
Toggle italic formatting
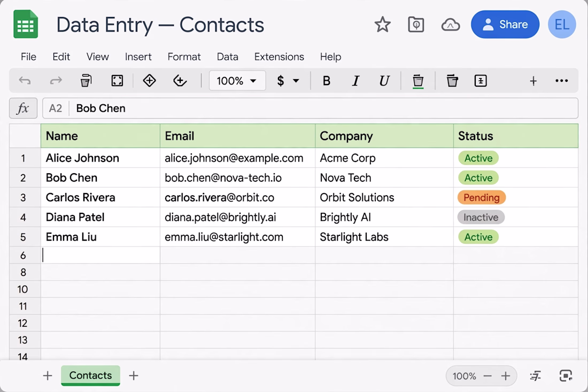pos(355,81)
